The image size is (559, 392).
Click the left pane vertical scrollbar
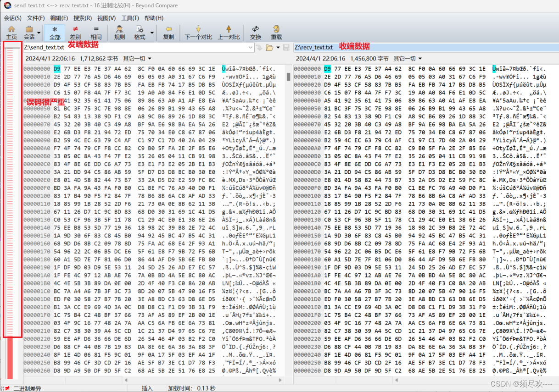click(288, 220)
